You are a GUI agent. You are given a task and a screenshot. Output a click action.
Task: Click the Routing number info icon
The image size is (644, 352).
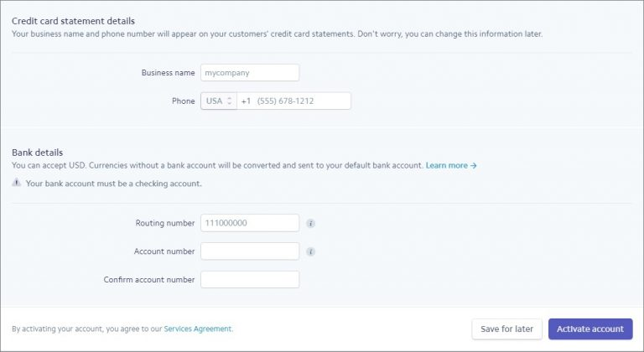pyautogui.click(x=310, y=224)
